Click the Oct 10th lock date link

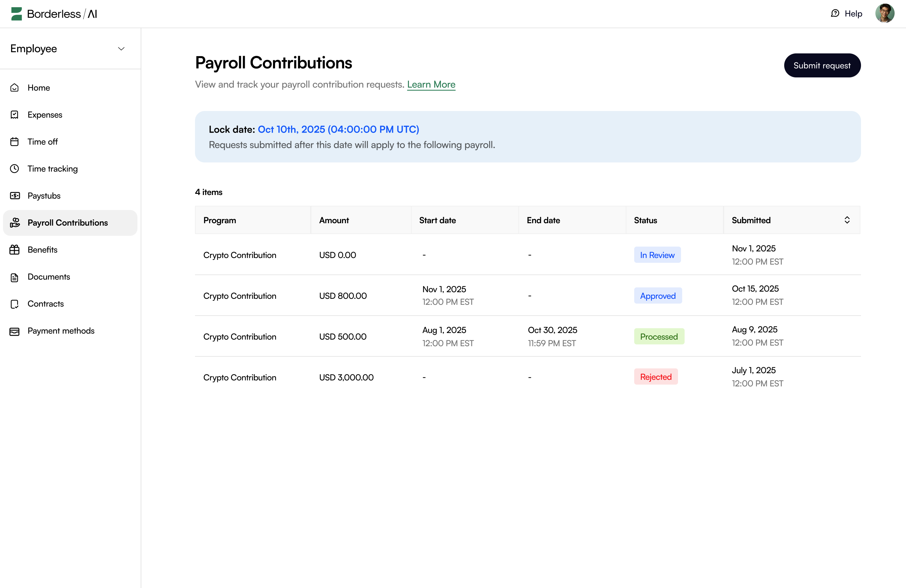click(x=338, y=129)
